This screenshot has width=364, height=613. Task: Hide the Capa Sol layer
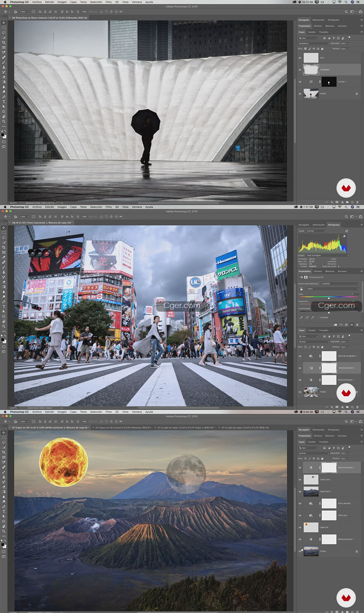tap(300, 527)
